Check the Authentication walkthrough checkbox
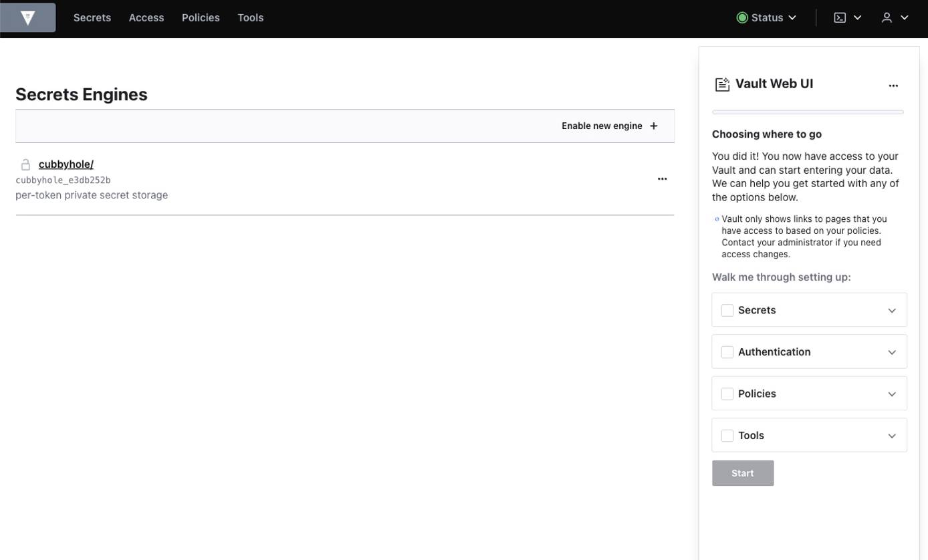 [x=727, y=352]
